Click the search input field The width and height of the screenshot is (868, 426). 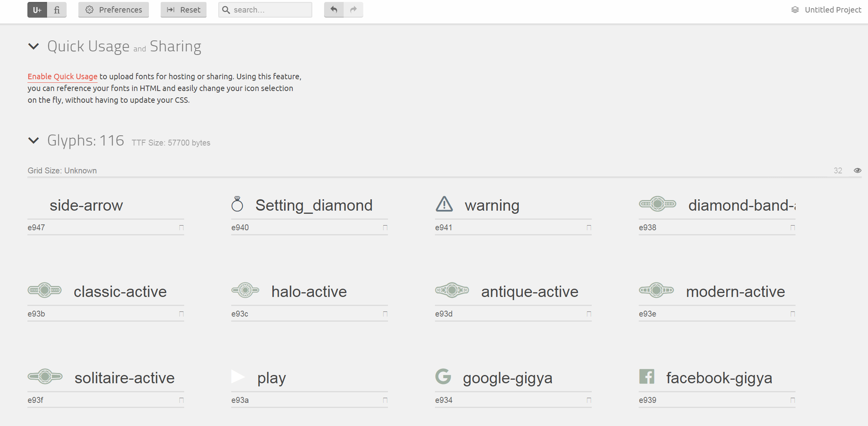point(270,10)
